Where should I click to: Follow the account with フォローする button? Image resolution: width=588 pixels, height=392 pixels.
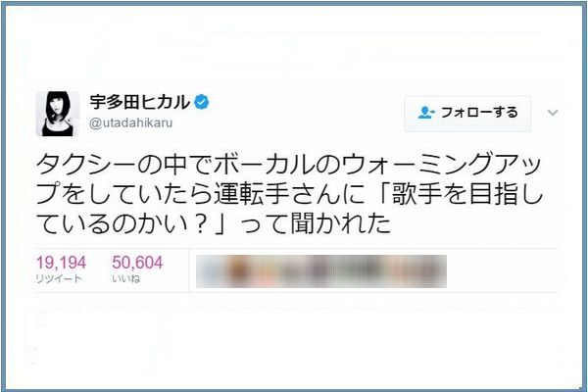[467, 114]
